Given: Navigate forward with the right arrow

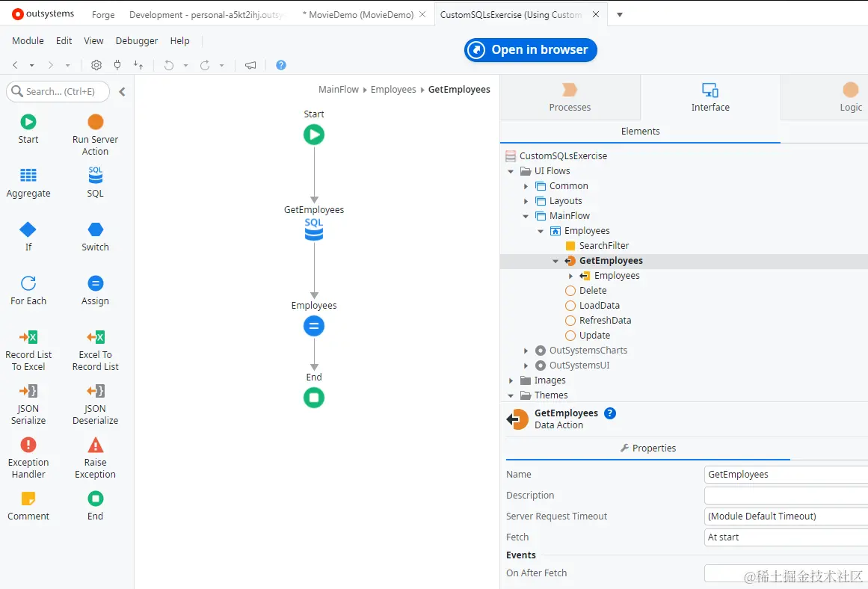Looking at the screenshot, I should point(50,65).
